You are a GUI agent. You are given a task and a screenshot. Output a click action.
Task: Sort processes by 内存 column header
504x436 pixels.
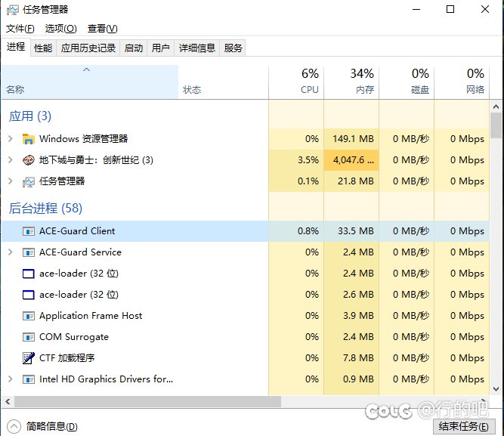351,82
